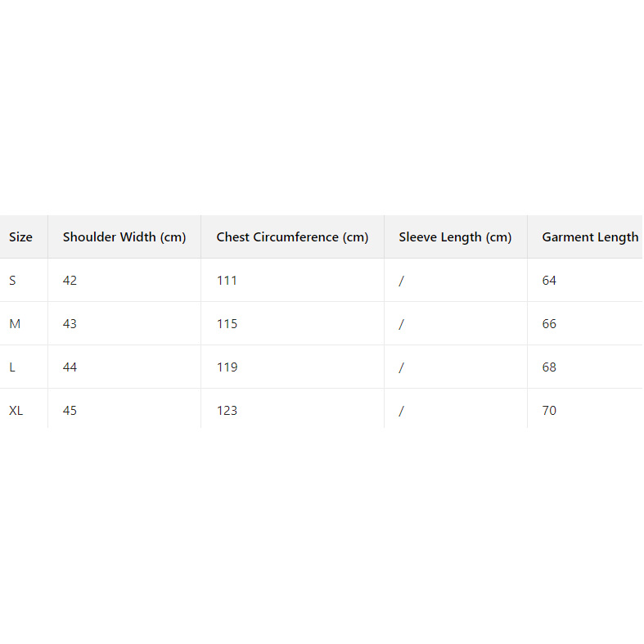This screenshot has height=644, width=644.
Task: Click the Shoulder Width (cm) header
Action: (124, 237)
